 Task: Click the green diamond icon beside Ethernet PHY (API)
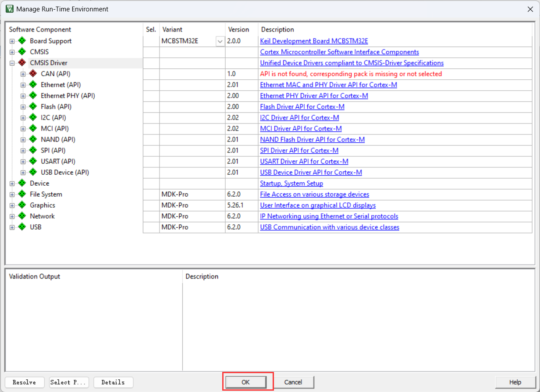pos(33,95)
